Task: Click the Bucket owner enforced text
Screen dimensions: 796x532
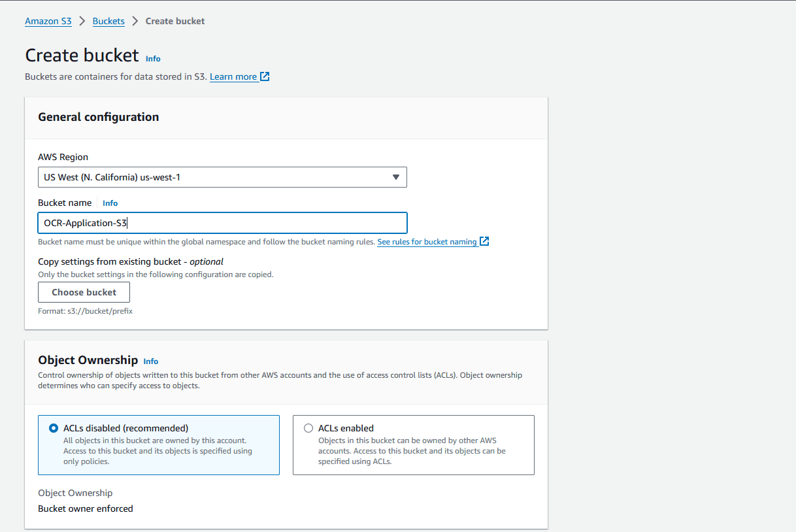Action: (x=86, y=508)
